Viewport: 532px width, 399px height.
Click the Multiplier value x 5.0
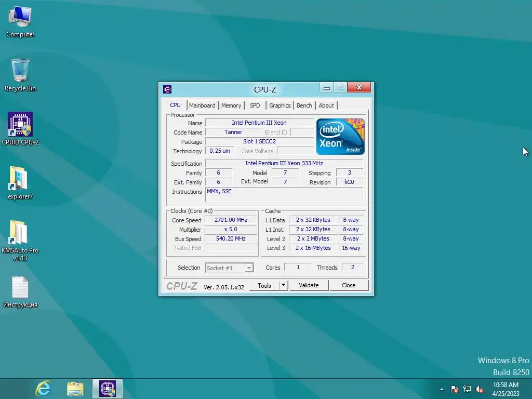coord(231,229)
